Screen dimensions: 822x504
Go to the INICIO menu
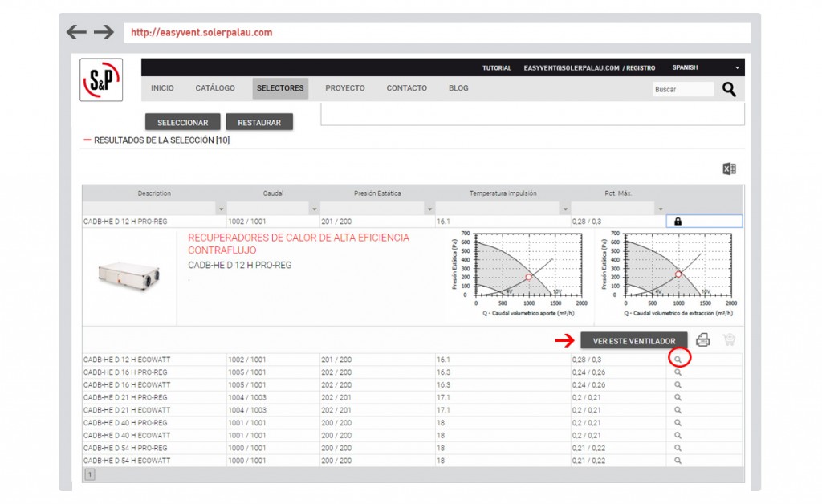[162, 88]
